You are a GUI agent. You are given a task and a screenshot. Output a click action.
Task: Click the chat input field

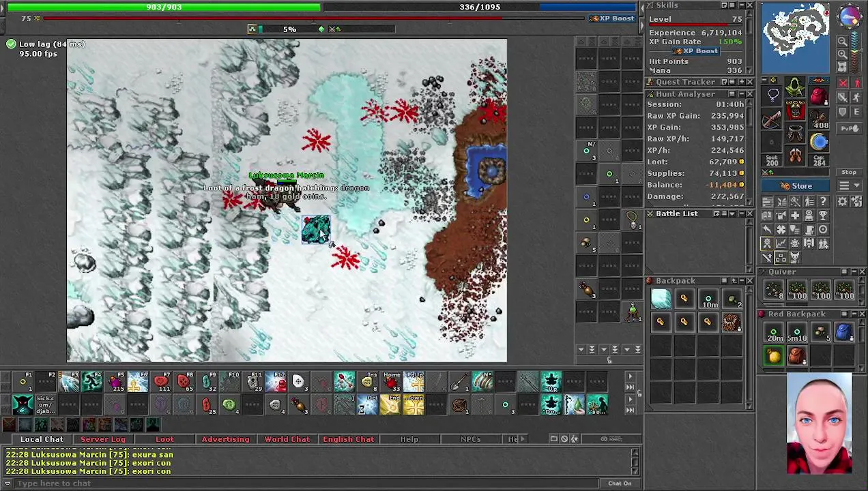[x=307, y=483]
